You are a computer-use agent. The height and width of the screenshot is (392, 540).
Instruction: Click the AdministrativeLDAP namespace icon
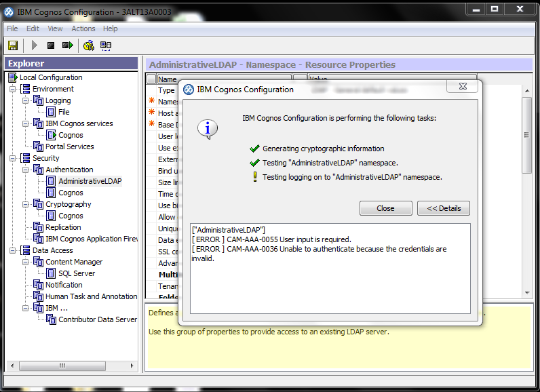tap(51, 181)
